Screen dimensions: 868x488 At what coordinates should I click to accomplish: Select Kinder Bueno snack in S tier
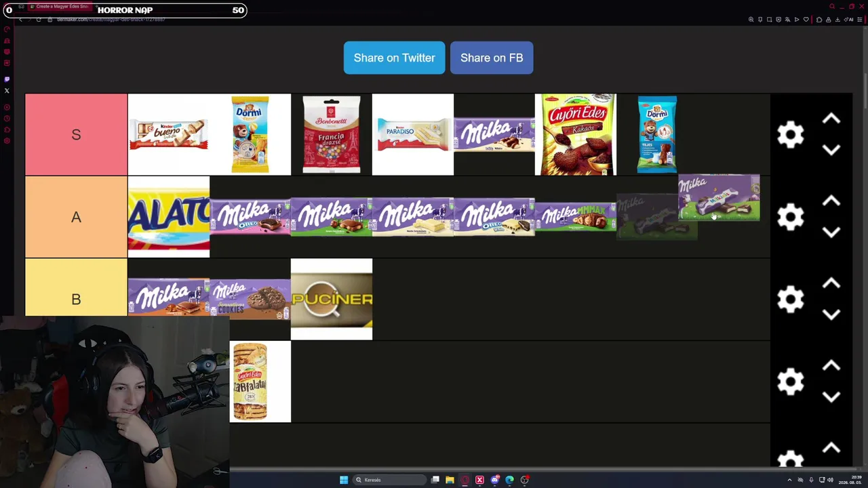(169, 134)
